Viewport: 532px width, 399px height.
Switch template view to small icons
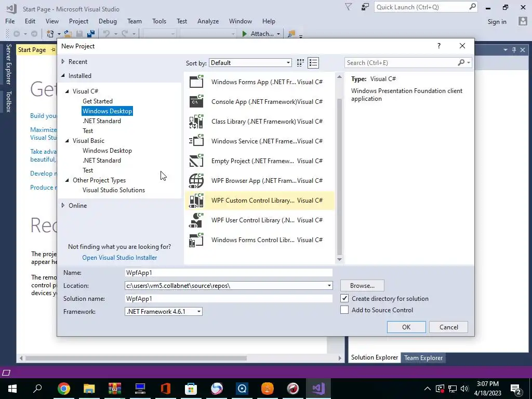pyautogui.click(x=300, y=63)
